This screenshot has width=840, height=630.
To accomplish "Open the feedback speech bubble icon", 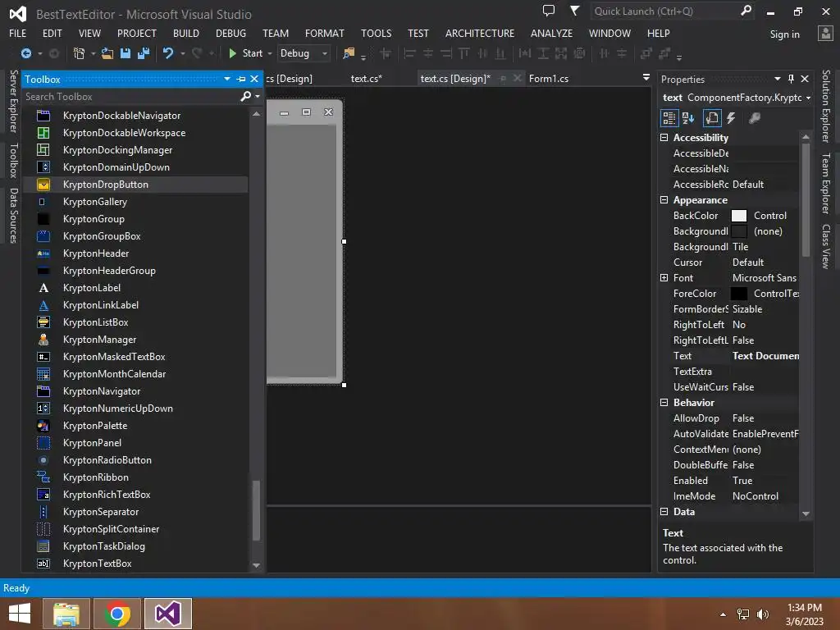I will 549,11.
